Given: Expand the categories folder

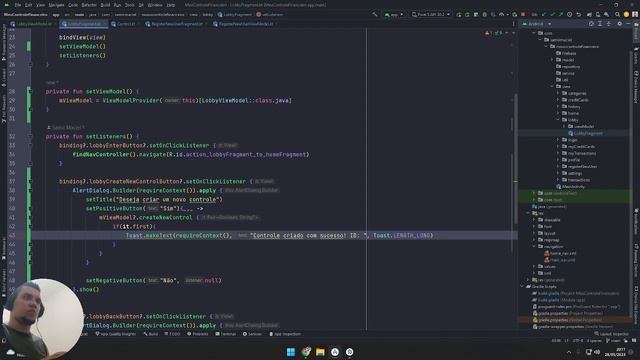Looking at the screenshot, I should (558, 93).
